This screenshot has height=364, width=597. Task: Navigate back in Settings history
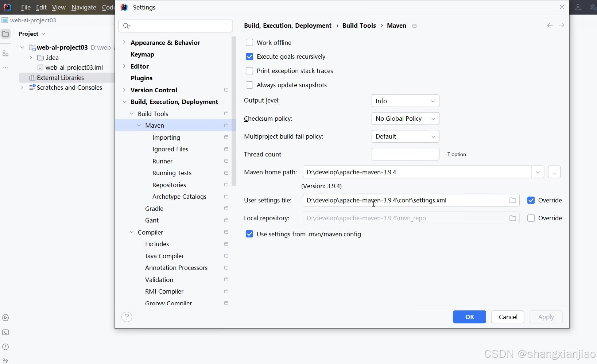pyautogui.click(x=550, y=25)
